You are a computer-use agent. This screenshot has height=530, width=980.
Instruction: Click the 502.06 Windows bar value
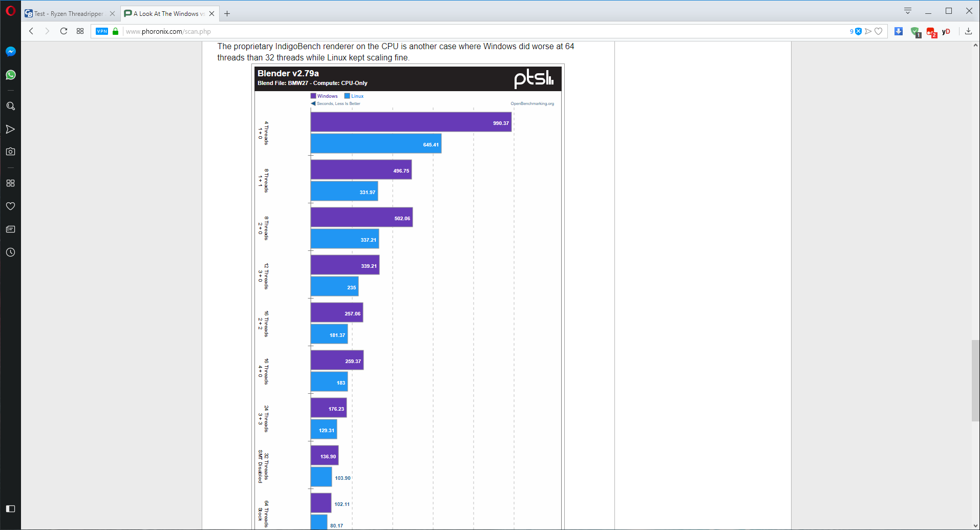pyautogui.click(x=402, y=219)
